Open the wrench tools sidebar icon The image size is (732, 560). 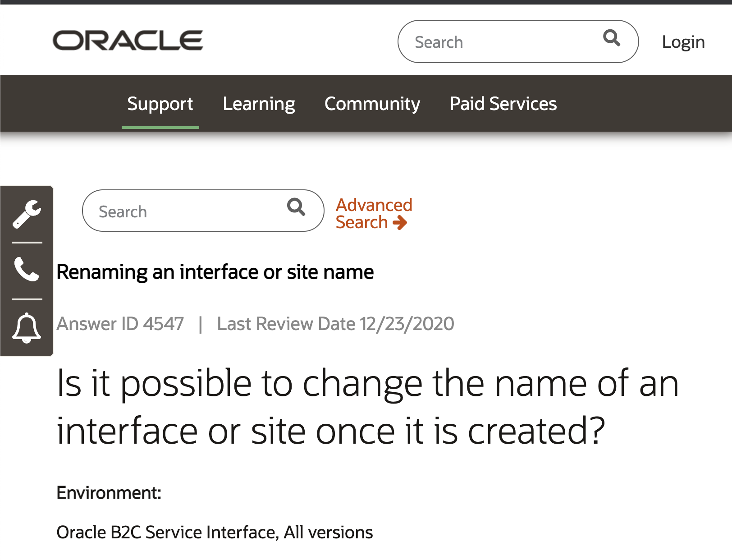click(x=27, y=214)
